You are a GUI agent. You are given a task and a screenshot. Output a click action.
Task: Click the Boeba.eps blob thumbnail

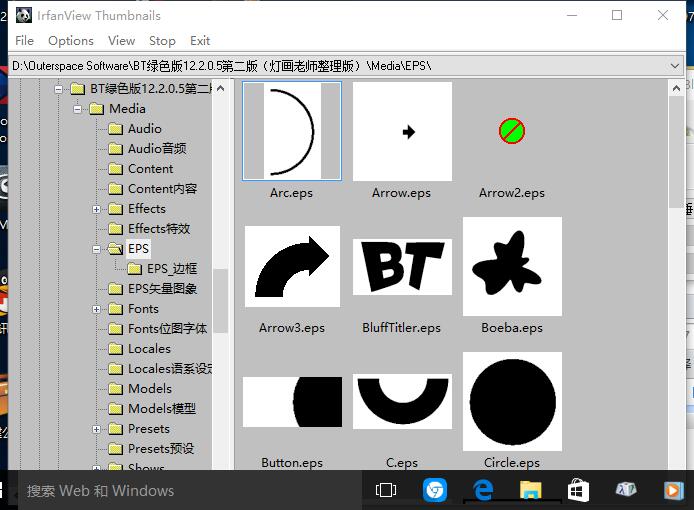512,266
